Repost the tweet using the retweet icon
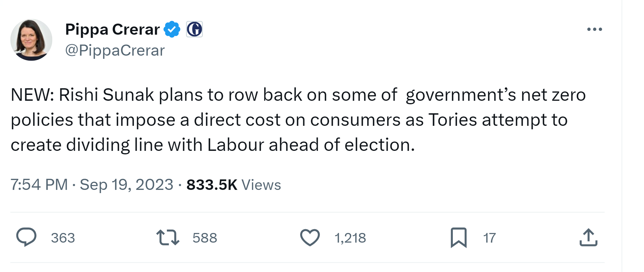Image resolution: width=644 pixels, height=272 pixels. click(x=168, y=237)
